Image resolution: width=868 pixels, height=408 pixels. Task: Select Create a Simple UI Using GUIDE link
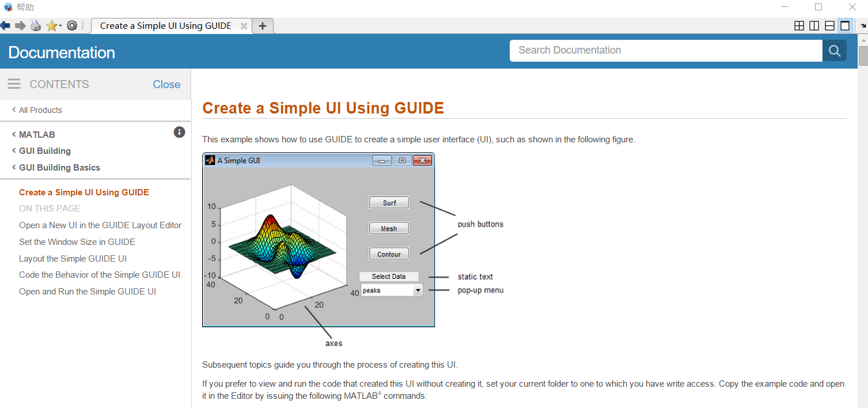(x=84, y=192)
